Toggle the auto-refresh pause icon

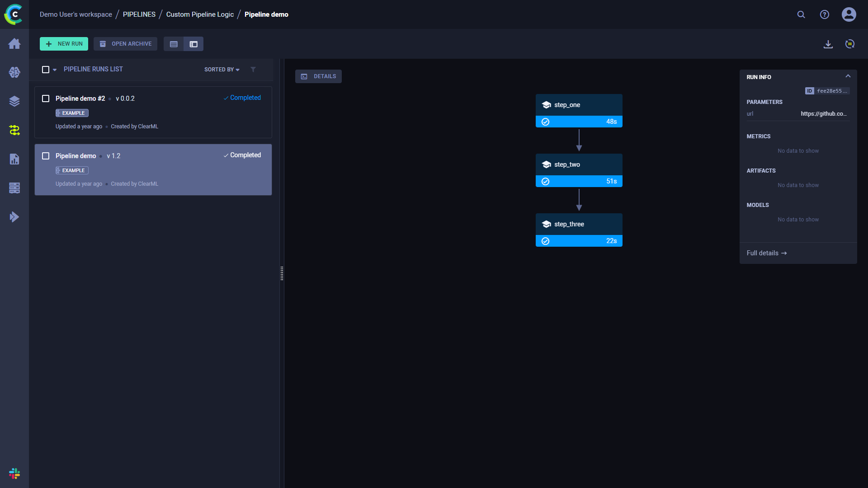(x=850, y=44)
